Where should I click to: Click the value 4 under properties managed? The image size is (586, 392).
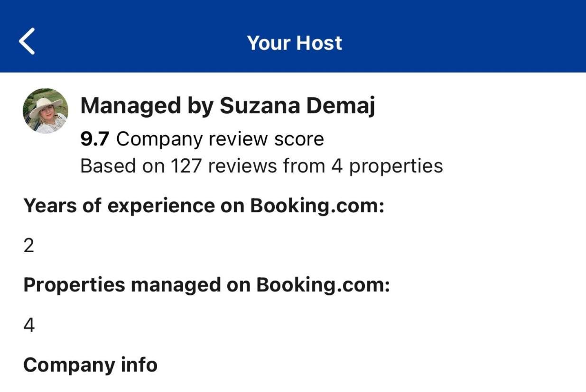(x=29, y=325)
